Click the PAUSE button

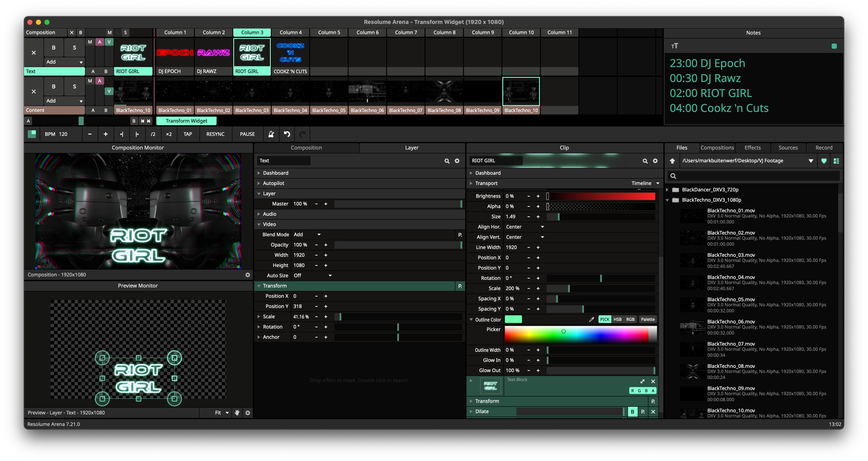tap(247, 134)
